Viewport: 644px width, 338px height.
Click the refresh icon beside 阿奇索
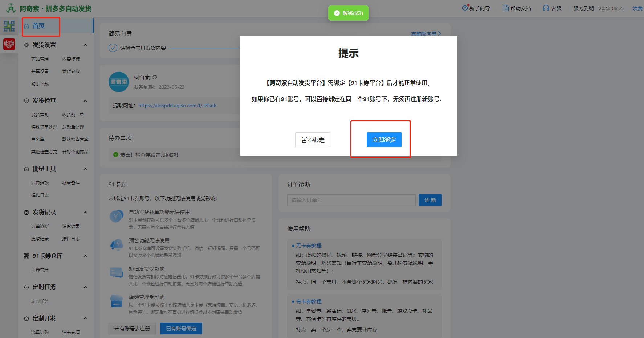(155, 77)
